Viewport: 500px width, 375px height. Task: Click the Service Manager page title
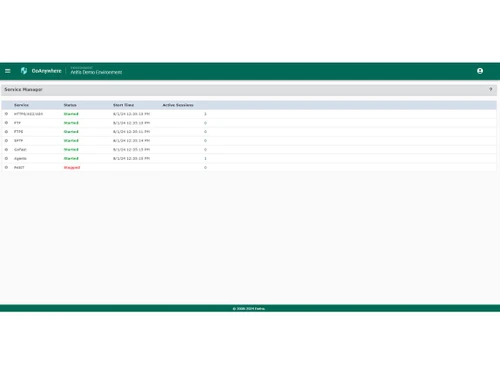coord(23,89)
